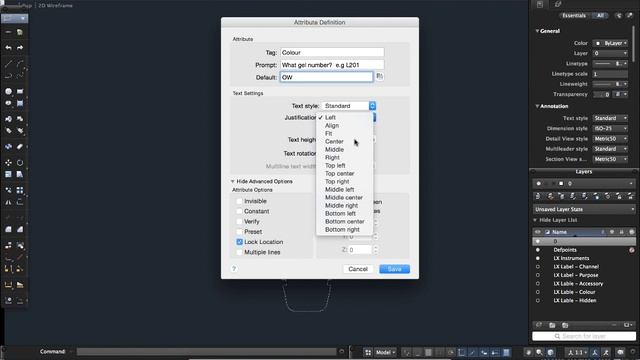Click the second tab icon at the top of the properties panel
Image resolution: width=640 pixels, height=360 pixels.
[558, 4]
